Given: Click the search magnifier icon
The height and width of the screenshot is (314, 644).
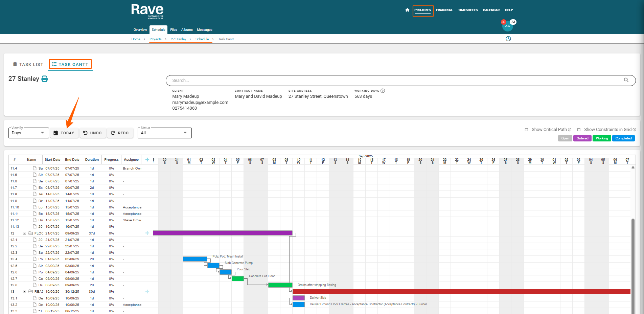Looking at the screenshot, I should pyautogui.click(x=626, y=80).
